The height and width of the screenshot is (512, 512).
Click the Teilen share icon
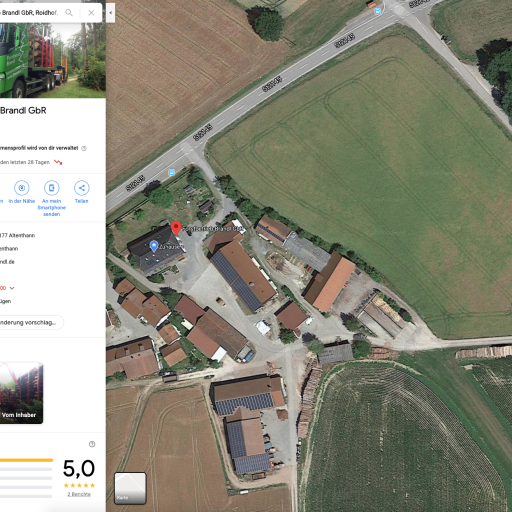coord(82,188)
